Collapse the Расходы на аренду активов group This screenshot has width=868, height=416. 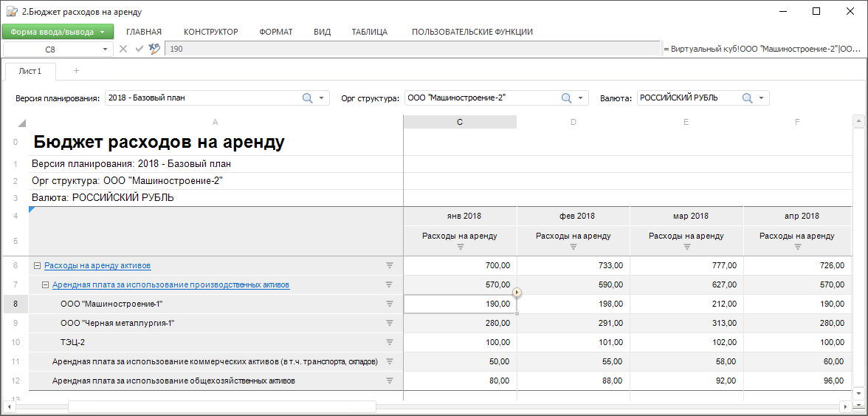tap(37, 265)
